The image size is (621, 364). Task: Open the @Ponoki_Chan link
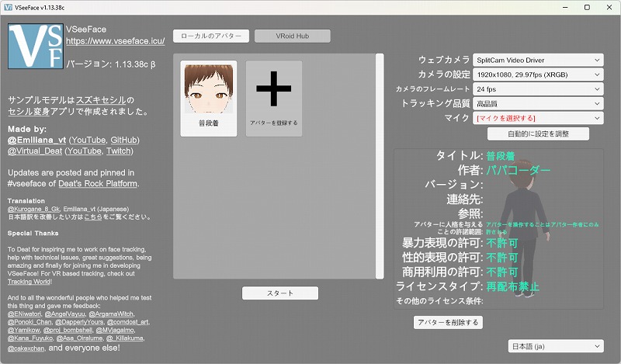(29, 322)
